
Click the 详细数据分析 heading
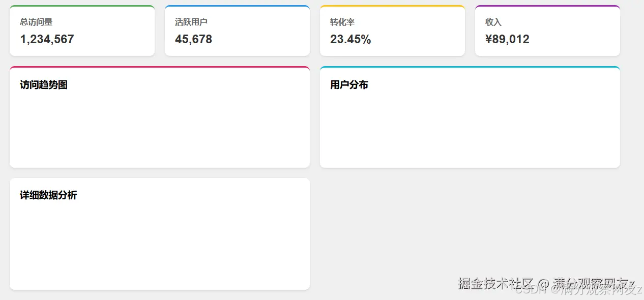click(47, 195)
